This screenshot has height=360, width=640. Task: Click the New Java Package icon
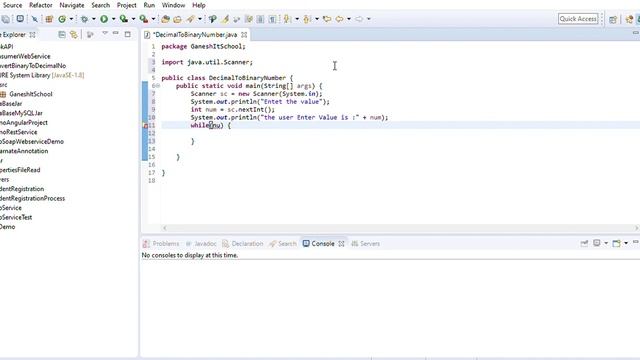(x=49, y=19)
